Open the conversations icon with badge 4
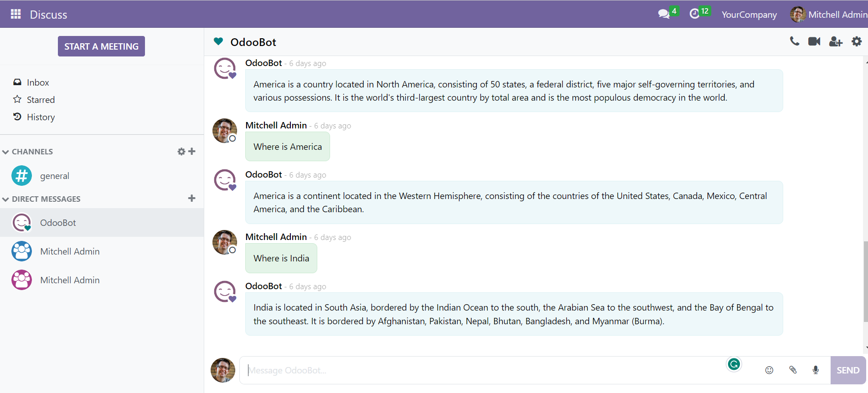This screenshot has width=868, height=393. tap(668, 13)
